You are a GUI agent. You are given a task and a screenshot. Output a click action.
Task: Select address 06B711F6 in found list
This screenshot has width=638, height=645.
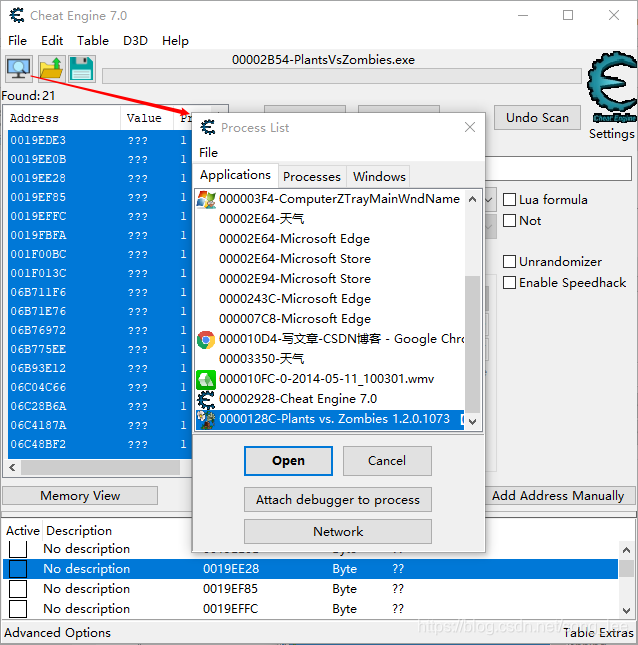100,292
